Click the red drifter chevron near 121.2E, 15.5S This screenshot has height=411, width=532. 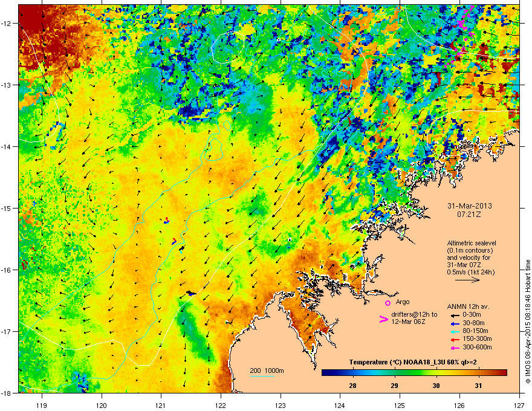[x=174, y=241]
